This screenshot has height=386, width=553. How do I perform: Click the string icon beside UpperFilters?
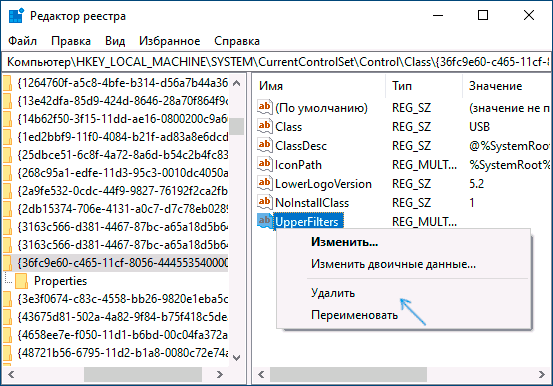265,222
